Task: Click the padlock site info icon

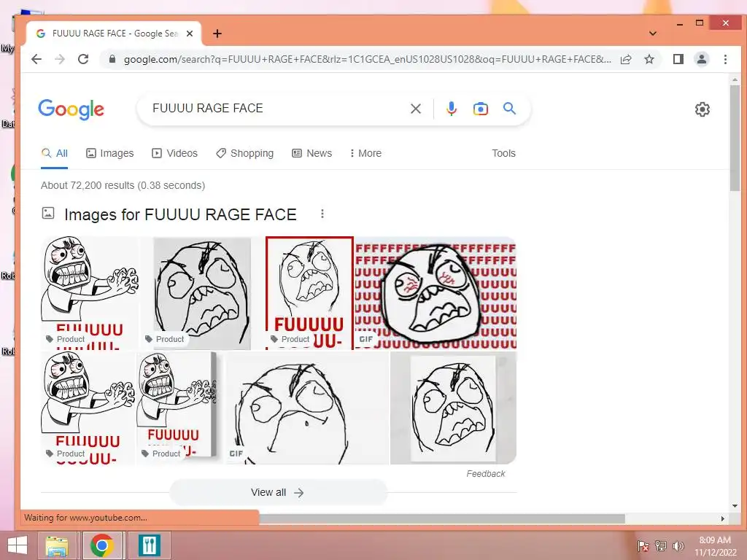Action: tap(112, 59)
